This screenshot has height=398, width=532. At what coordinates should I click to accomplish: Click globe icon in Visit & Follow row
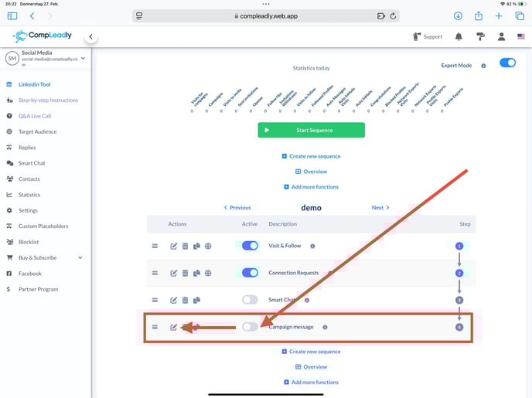(x=208, y=246)
